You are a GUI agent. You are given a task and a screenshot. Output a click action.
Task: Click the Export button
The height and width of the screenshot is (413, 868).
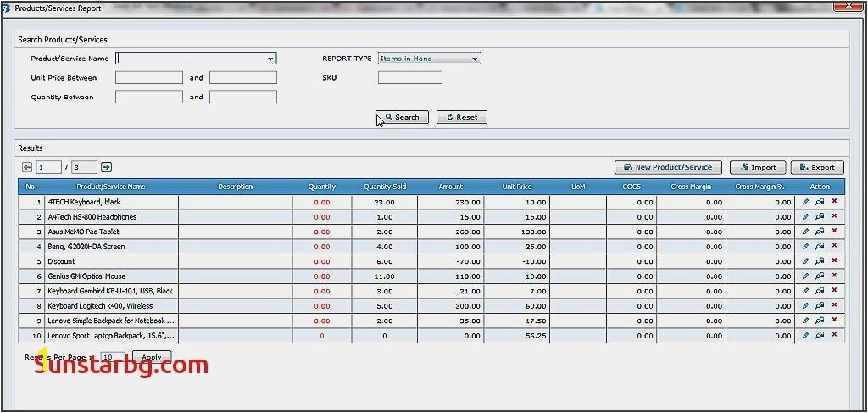(817, 167)
